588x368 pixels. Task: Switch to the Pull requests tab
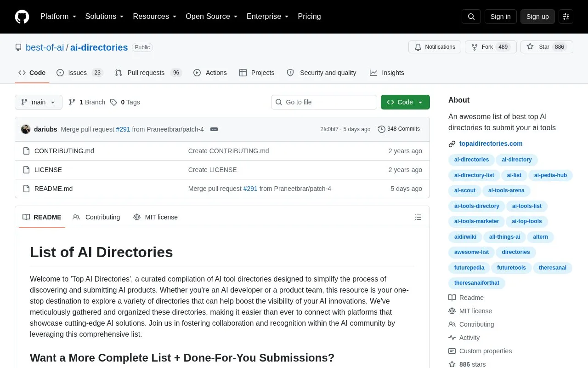pyautogui.click(x=148, y=73)
